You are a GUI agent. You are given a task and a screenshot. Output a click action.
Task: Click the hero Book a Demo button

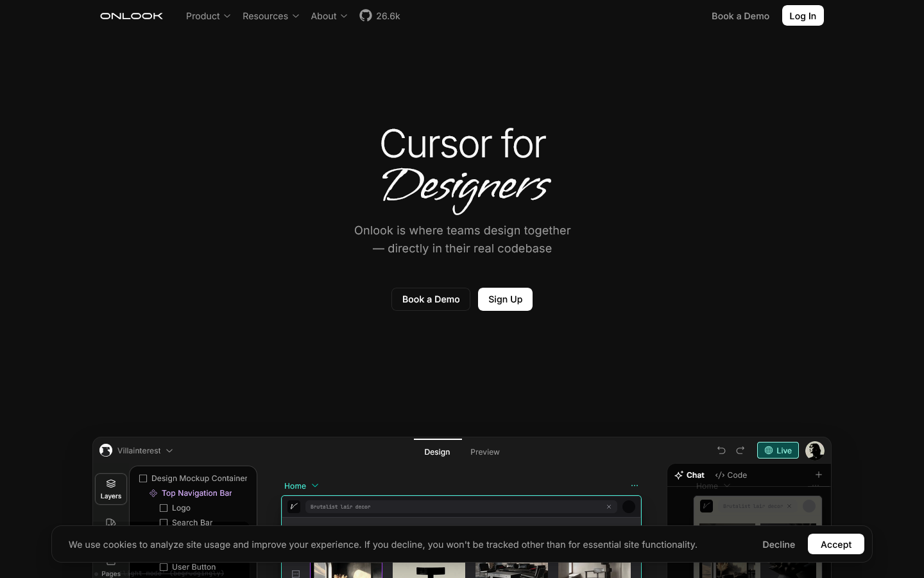pos(431,299)
